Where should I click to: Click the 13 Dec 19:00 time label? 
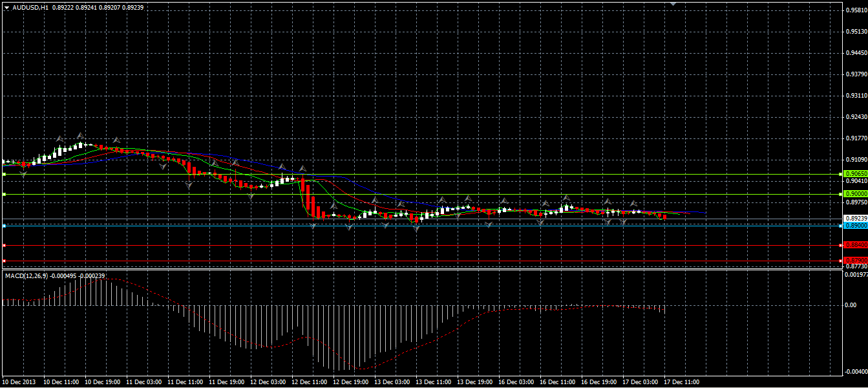(x=475, y=382)
